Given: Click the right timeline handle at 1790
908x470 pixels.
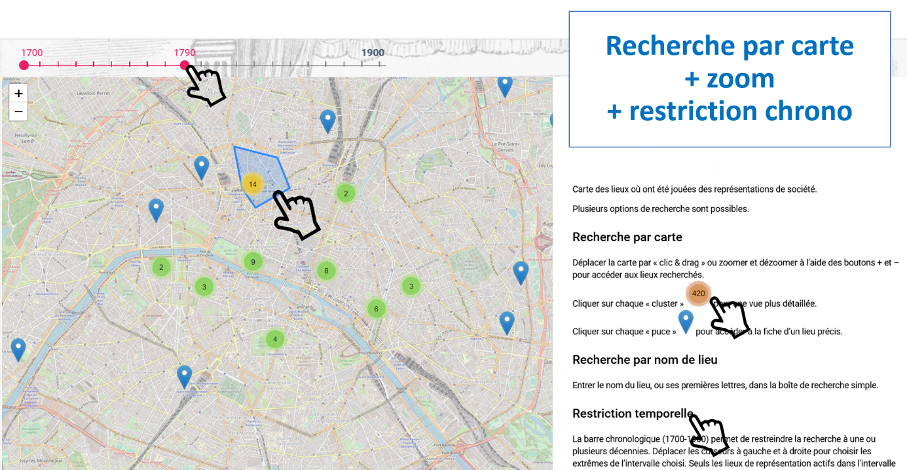Looking at the screenshot, I should [x=185, y=66].
